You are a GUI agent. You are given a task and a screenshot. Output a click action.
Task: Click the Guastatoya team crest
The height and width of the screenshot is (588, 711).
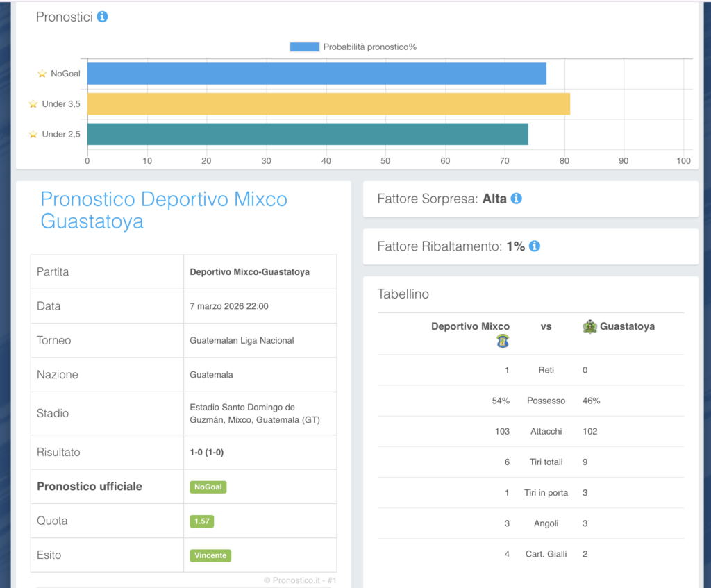590,326
